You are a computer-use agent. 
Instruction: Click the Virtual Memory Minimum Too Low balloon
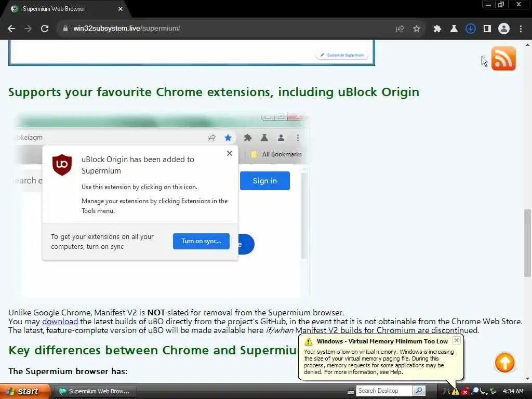click(x=381, y=357)
